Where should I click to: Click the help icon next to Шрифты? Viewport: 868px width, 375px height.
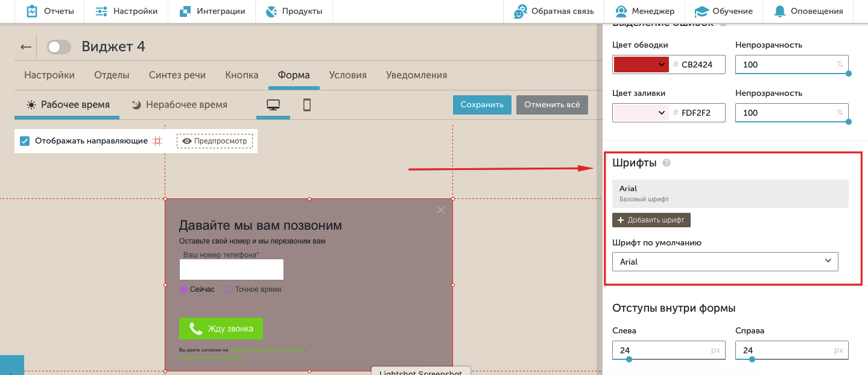667,163
